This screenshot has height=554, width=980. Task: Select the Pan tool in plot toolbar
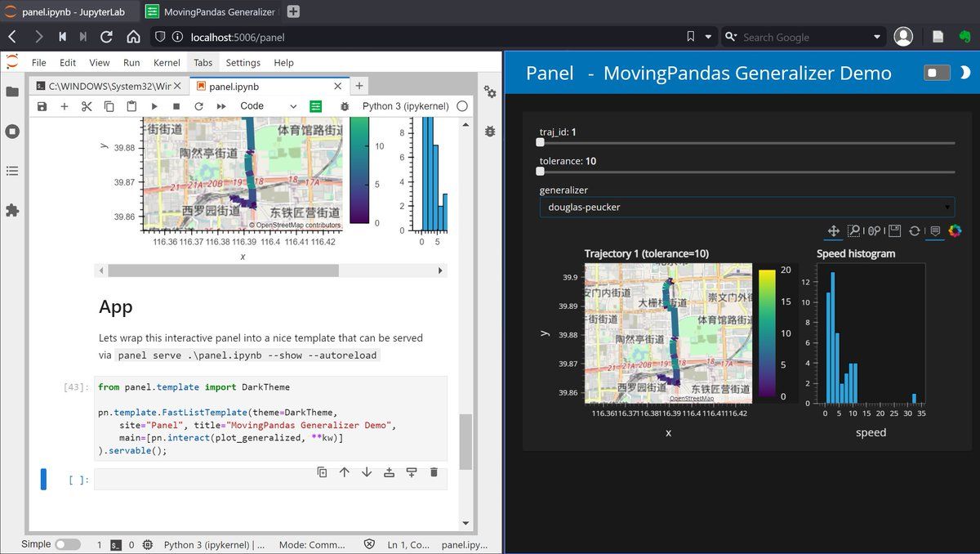click(x=834, y=231)
